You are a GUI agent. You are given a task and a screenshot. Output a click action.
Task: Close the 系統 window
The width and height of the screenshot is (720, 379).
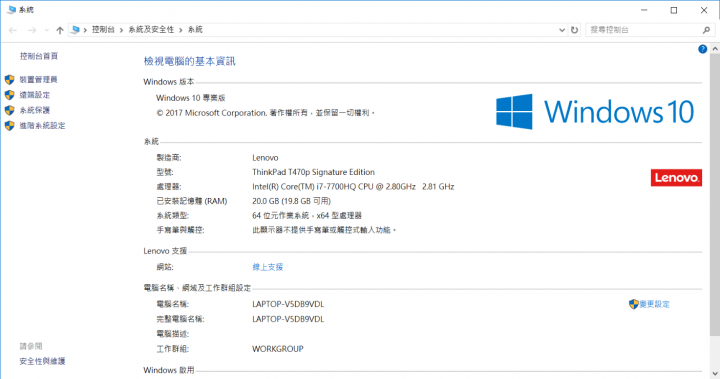tap(704, 10)
